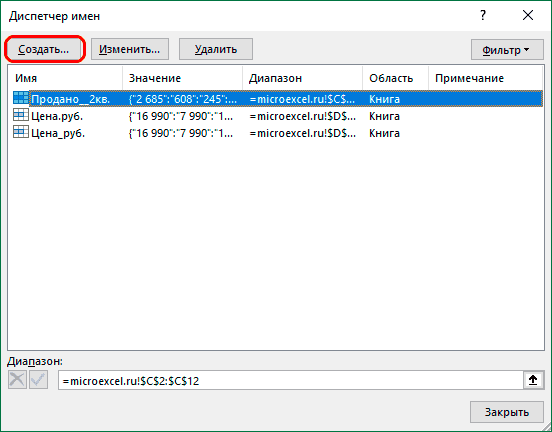Open the Изменить... dialog button
Screen dimensions: 552x432
pos(130,49)
